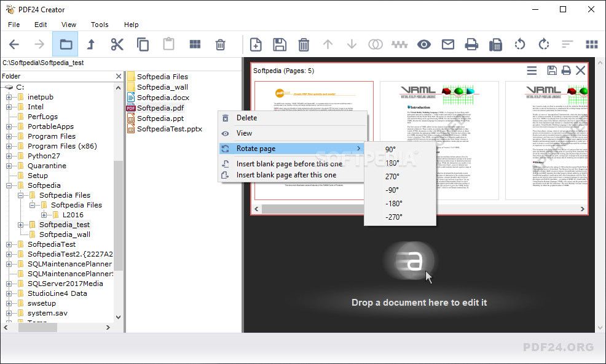Open the Softpedia document hamburger menu
606x364 pixels.
[532, 70]
